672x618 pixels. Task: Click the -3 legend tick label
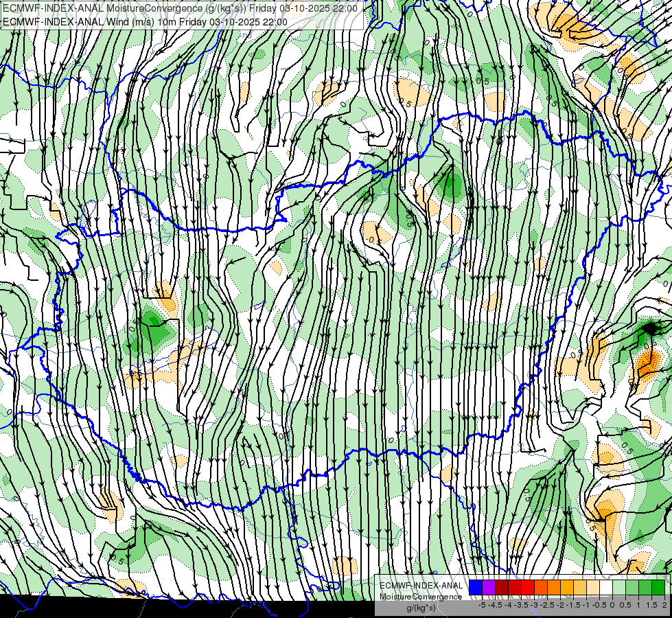click(x=535, y=605)
